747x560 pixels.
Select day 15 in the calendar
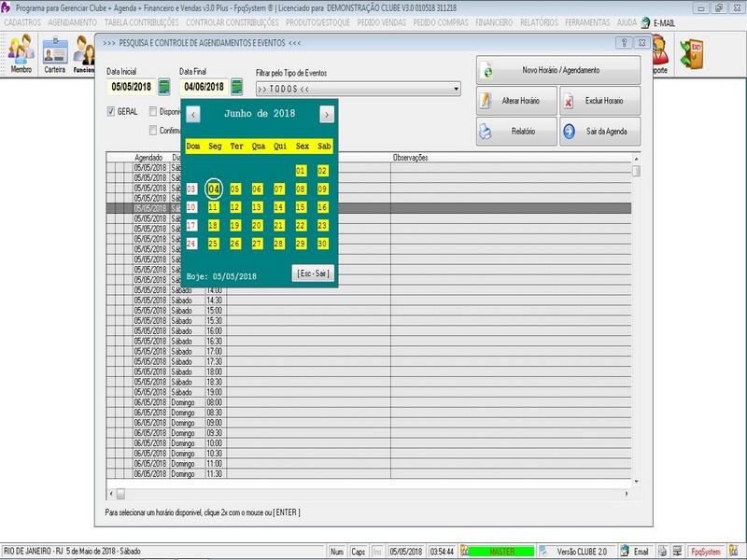pos(301,207)
